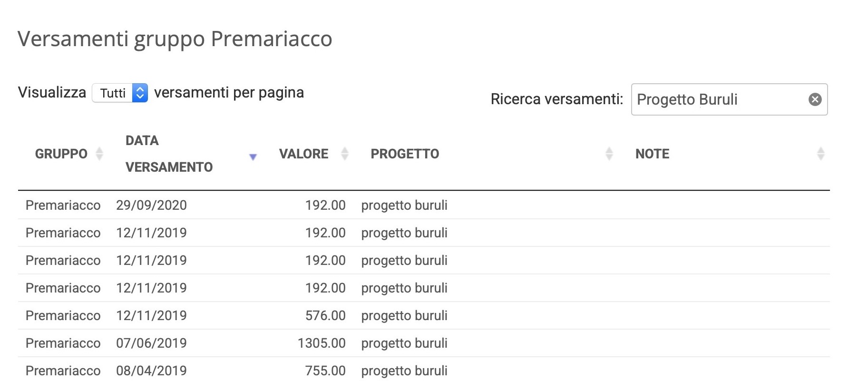Click the 07/06/2019 date cell
This screenshot has width=868, height=381.
coord(151,343)
